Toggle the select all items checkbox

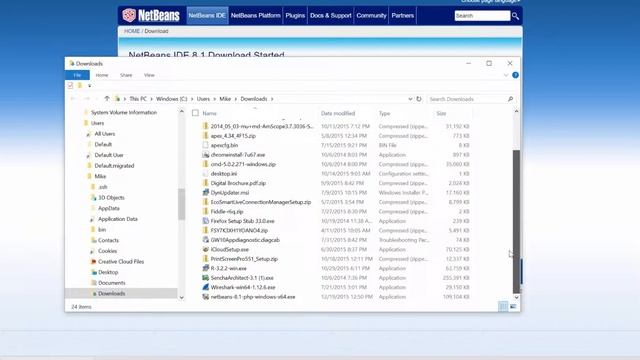coord(196,113)
